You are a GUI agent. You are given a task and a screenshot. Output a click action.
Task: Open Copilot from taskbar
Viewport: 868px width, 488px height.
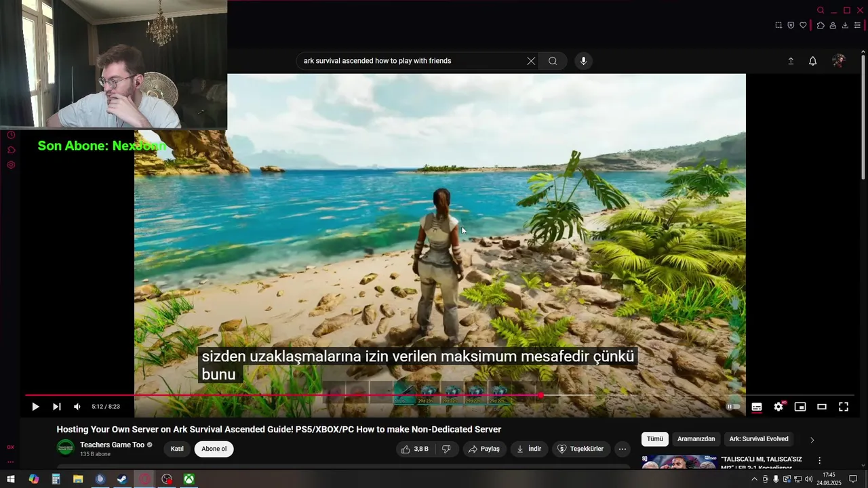click(33, 479)
